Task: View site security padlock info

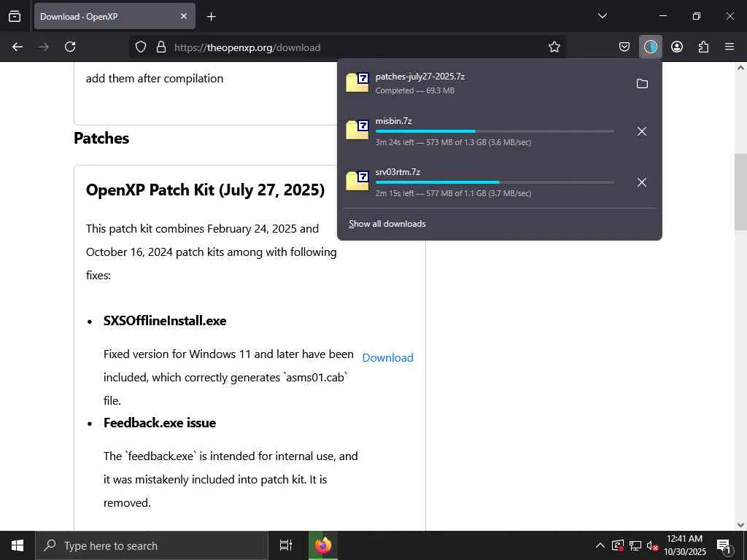Action: [161, 47]
